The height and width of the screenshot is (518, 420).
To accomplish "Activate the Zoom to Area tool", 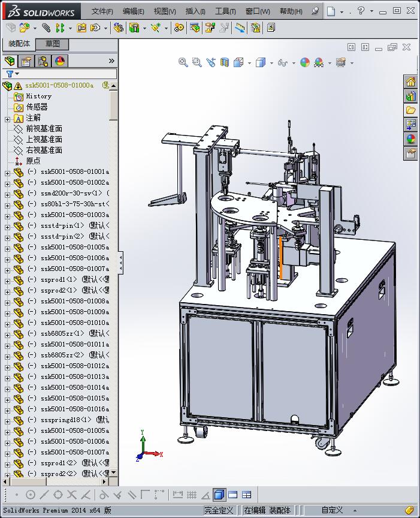I will 197,62.
